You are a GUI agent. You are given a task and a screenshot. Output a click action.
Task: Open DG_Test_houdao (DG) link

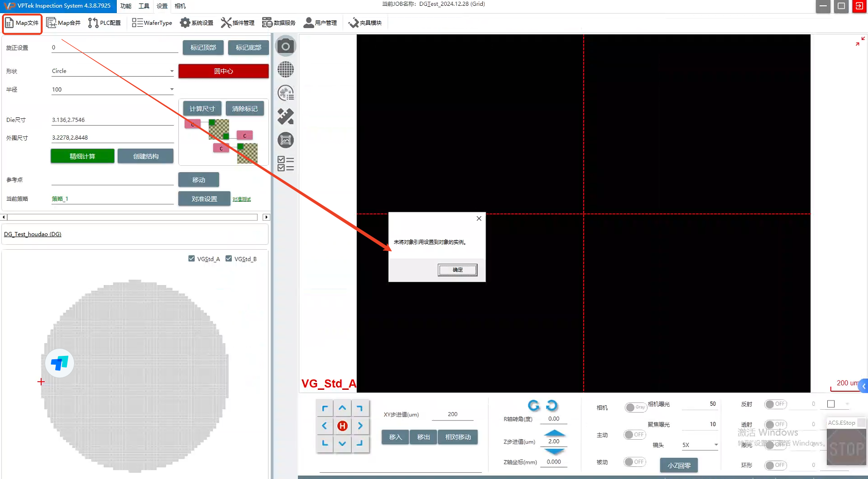point(32,234)
